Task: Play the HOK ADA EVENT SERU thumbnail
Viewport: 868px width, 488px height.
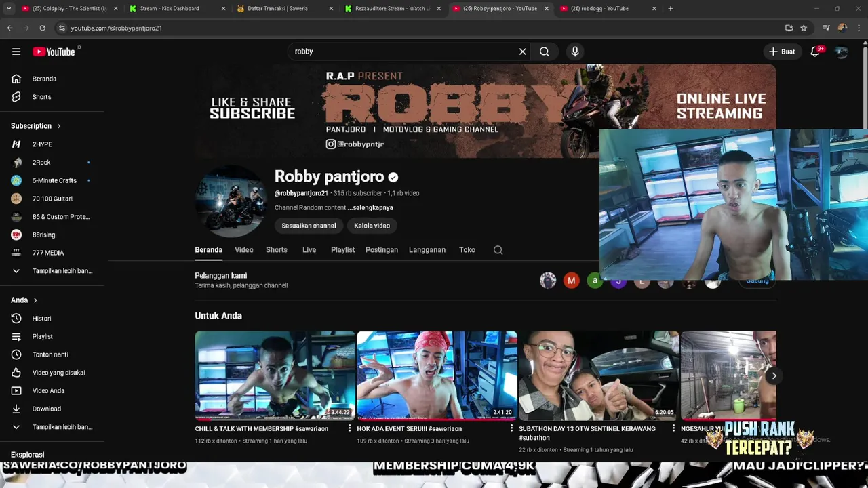Action: 437,375
